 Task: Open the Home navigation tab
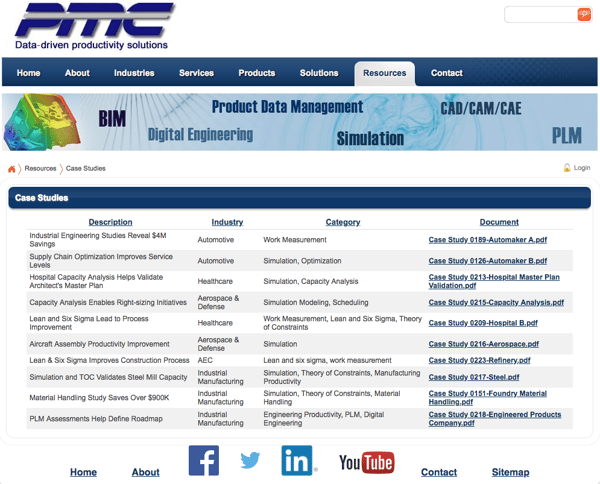pyautogui.click(x=28, y=73)
